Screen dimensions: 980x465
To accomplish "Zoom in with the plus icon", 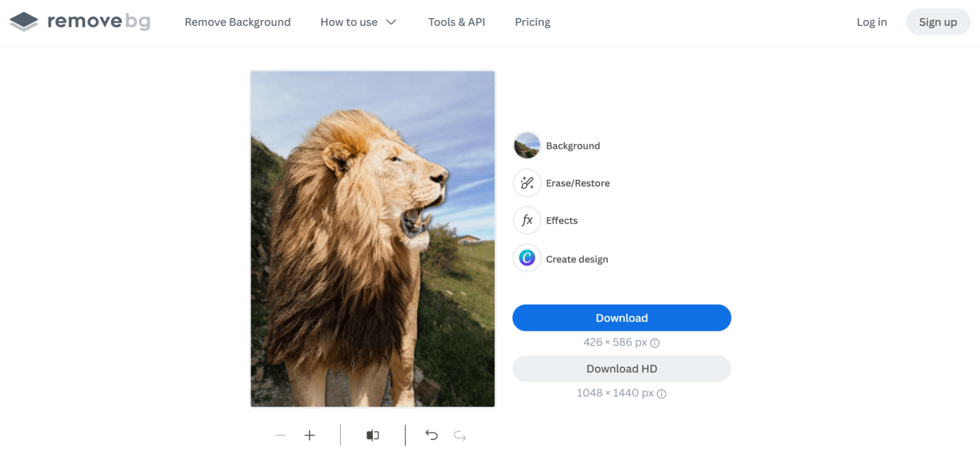I will [309, 435].
